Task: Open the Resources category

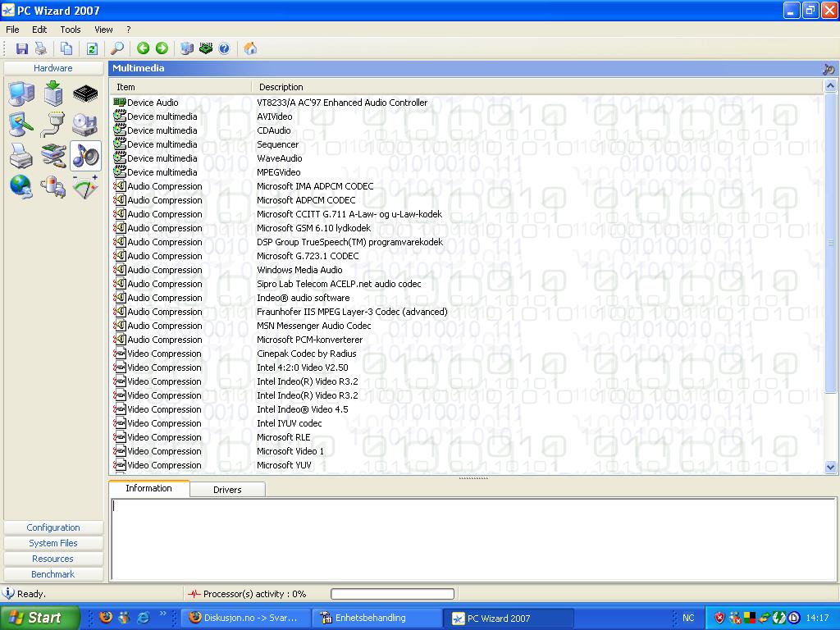Action: coord(53,559)
